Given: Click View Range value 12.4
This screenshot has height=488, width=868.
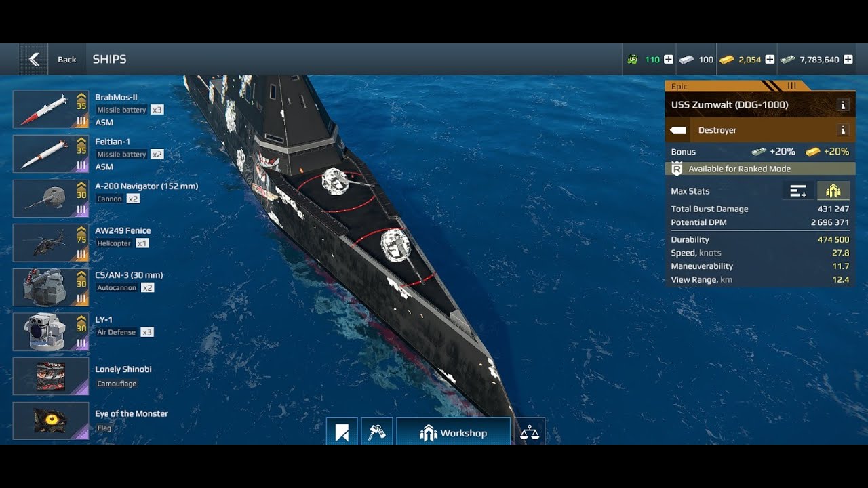Looking at the screenshot, I should coord(841,279).
